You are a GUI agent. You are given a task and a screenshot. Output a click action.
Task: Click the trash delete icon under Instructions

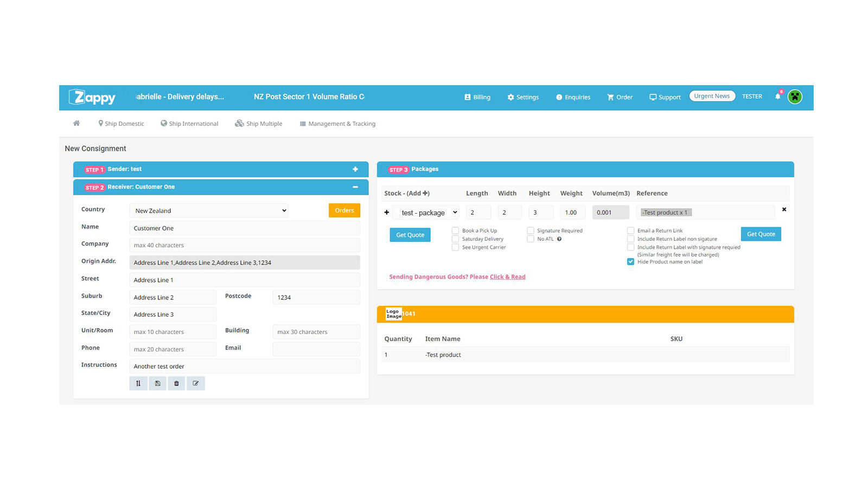click(176, 383)
